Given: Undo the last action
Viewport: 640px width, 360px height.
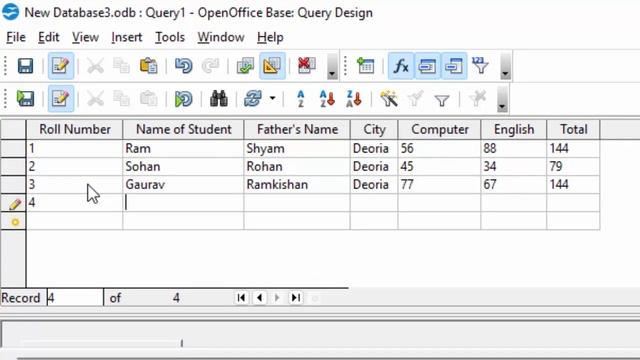Looking at the screenshot, I should 183,66.
